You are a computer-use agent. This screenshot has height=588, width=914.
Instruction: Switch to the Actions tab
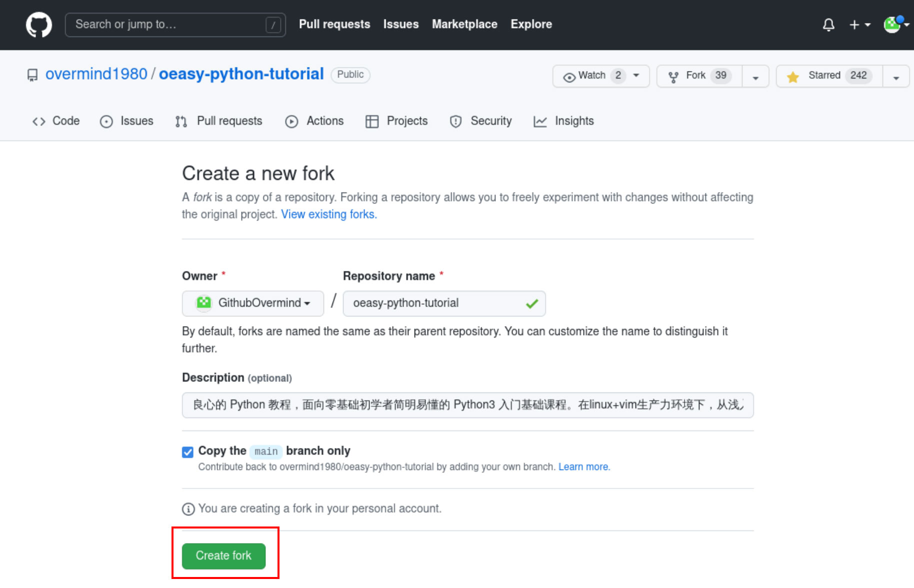(x=314, y=121)
